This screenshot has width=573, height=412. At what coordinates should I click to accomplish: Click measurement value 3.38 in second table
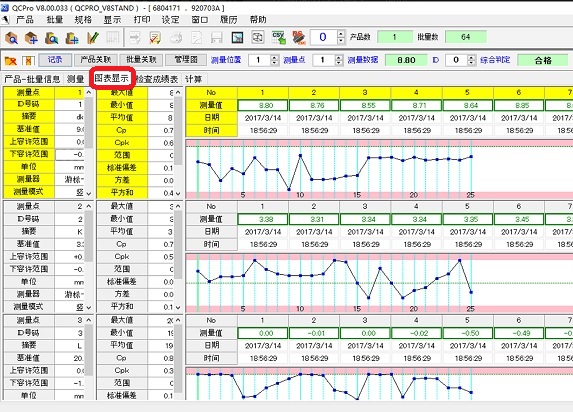[x=263, y=219]
